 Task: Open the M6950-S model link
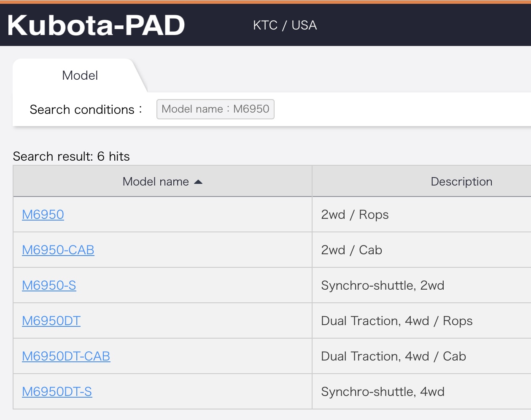[49, 285]
